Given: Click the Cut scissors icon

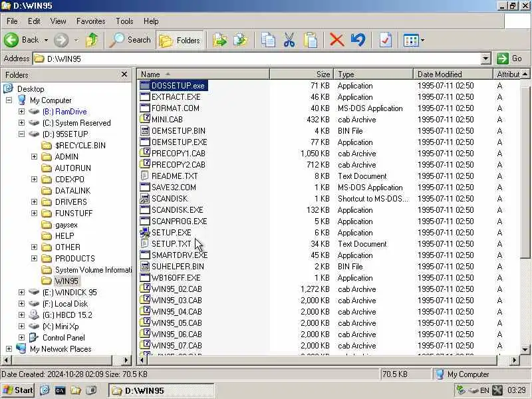Looking at the screenshot, I should click(289, 40).
